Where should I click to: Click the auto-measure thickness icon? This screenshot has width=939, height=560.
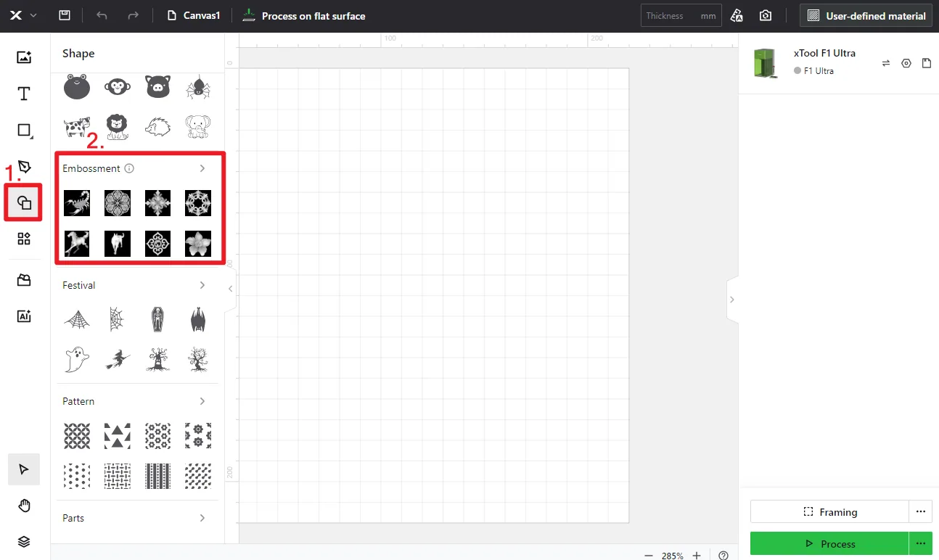point(737,15)
